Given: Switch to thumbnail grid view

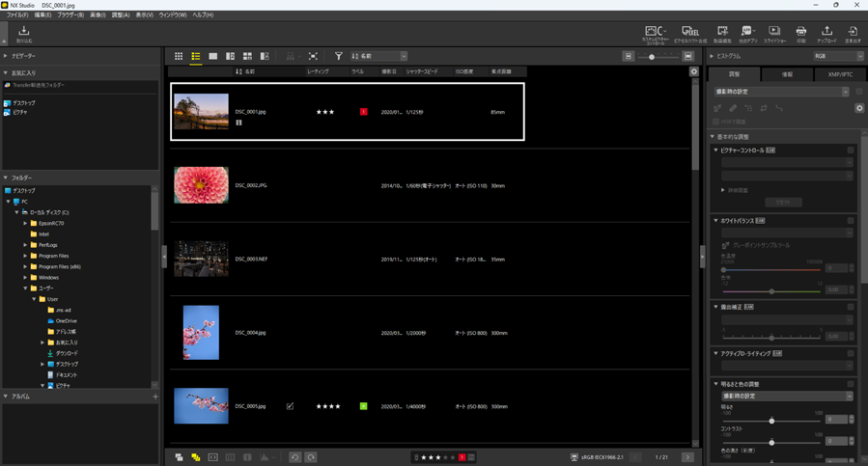Looking at the screenshot, I should point(179,57).
